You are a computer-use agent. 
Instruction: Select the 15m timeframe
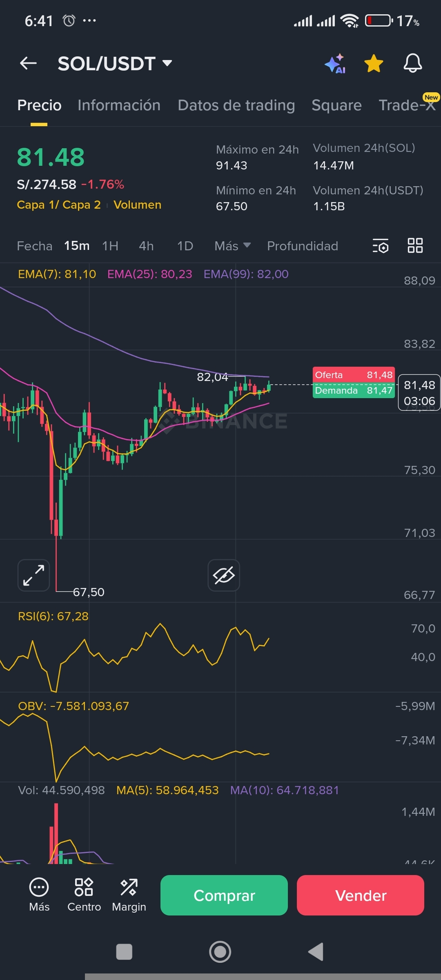(x=77, y=246)
